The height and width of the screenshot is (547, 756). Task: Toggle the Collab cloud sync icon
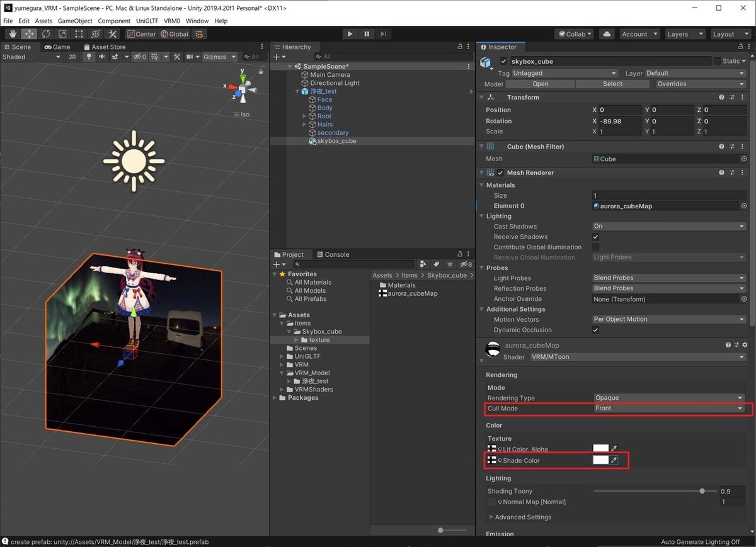click(x=607, y=34)
